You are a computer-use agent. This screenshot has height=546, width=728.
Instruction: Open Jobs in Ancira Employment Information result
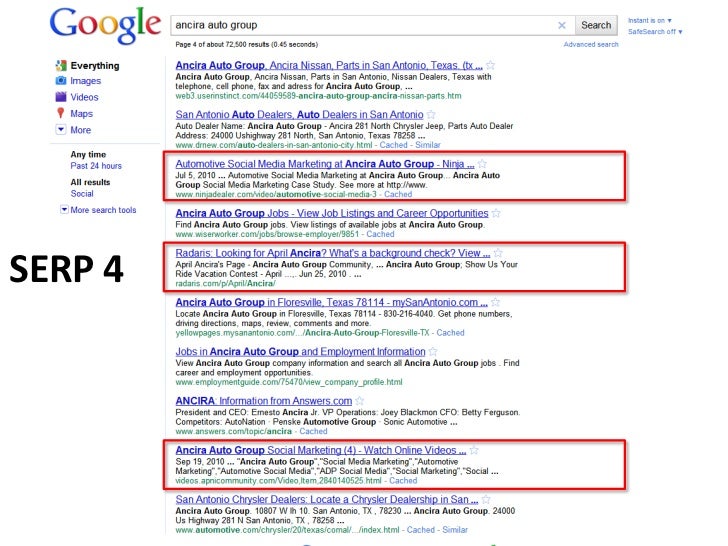(x=300, y=351)
